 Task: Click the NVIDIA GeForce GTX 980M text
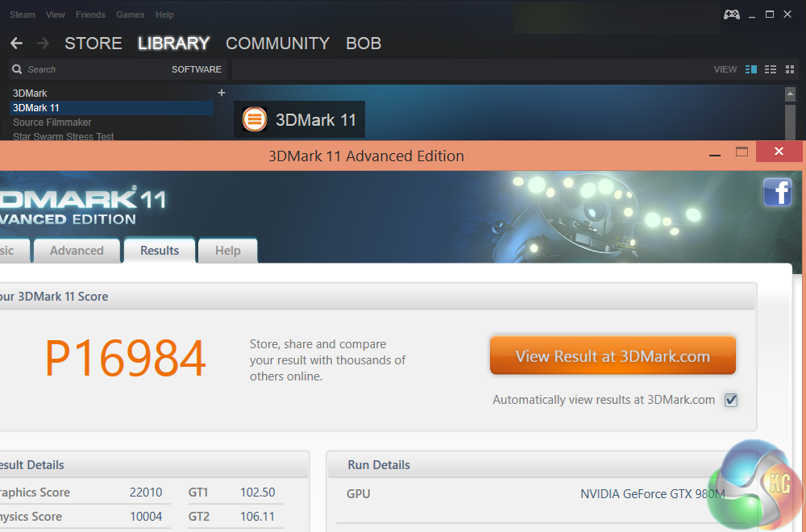tap(652, 494)
